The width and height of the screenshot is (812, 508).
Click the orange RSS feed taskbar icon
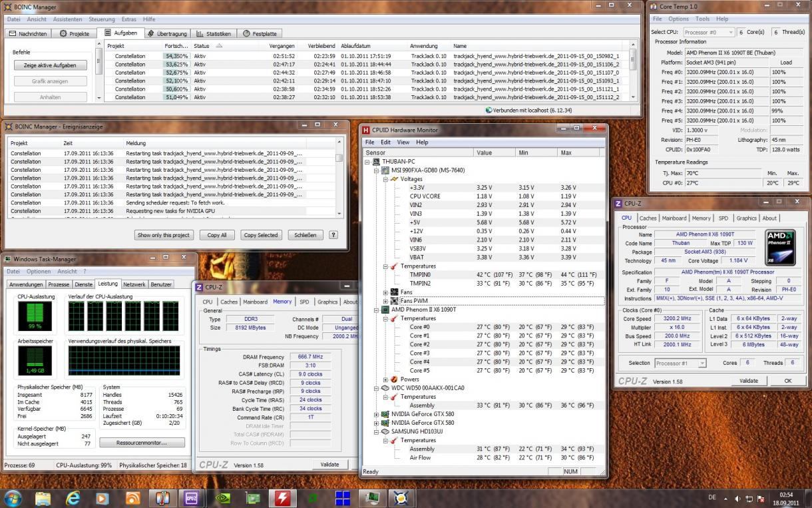[x=132, y=498]
